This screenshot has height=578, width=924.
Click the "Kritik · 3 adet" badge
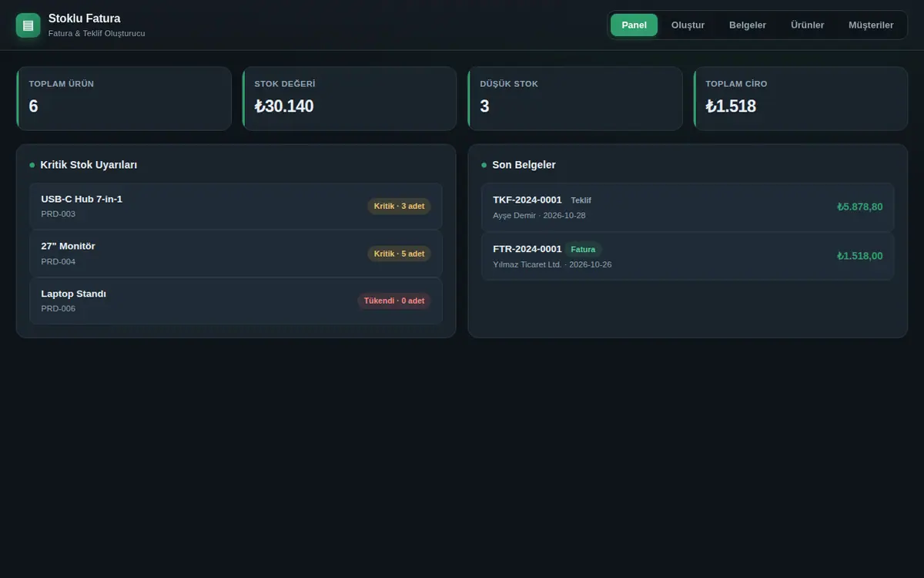[x=399, y=206]
